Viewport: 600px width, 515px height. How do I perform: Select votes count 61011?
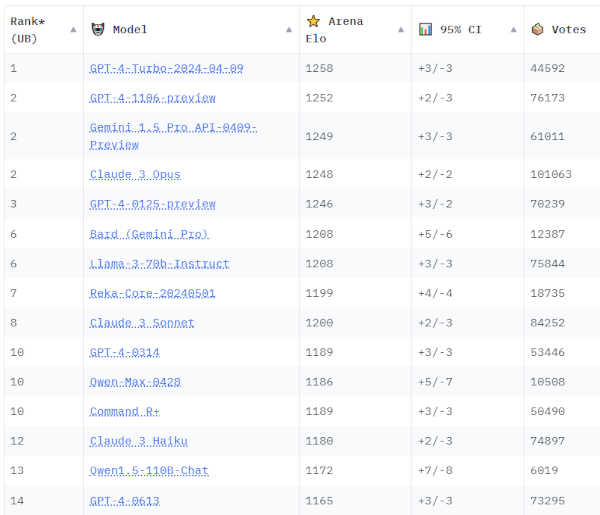click(x=548, y=136)
